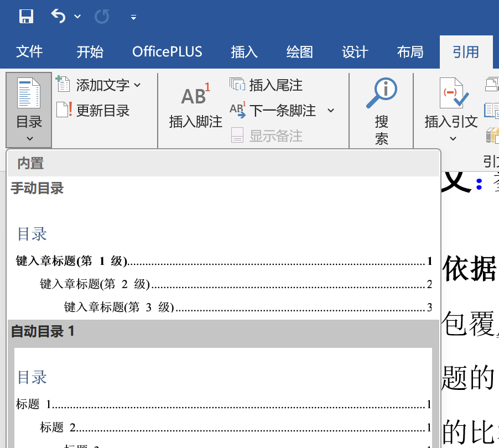This screenshot has height=448, width=499.
Task: Click the 下一条脚注 icon
Action: pyautogui.click(x=238, y=110)
